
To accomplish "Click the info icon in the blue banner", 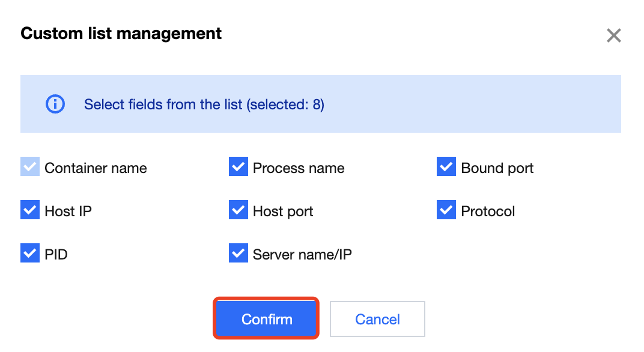I will pos(55,105).
